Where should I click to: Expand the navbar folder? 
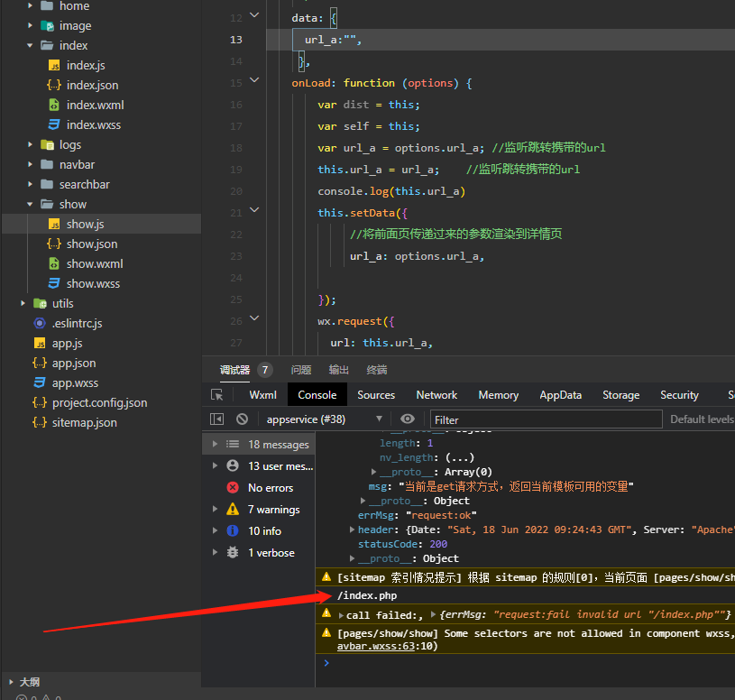[x=30, y=164]
